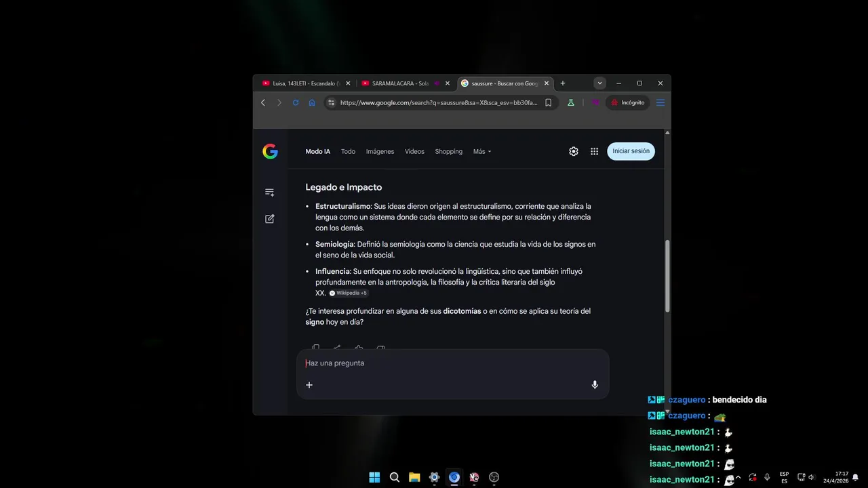Bookmark this page with the bookmark icon

(x=548, y=102)
